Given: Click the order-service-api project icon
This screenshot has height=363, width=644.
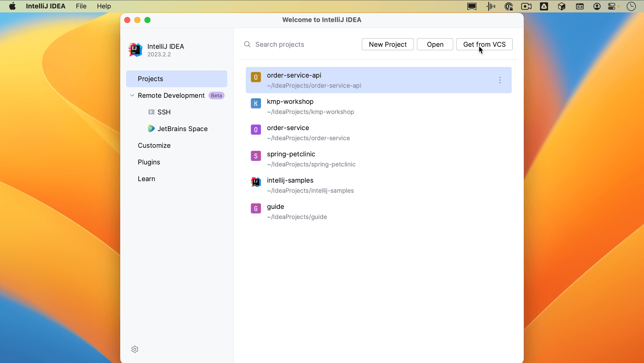Looking at the screenshot, I should (256, 77).
